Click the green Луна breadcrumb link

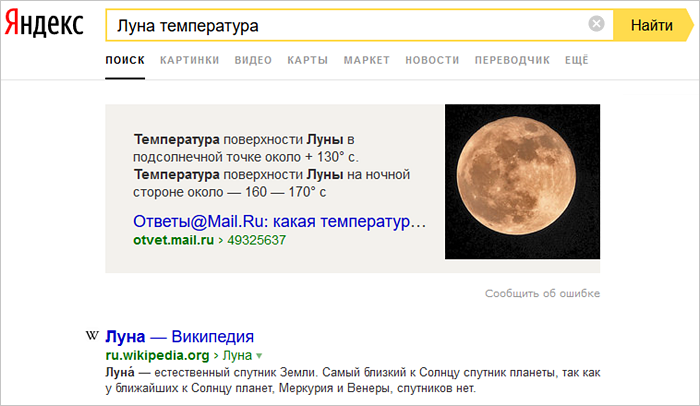(x=237, y=356)
